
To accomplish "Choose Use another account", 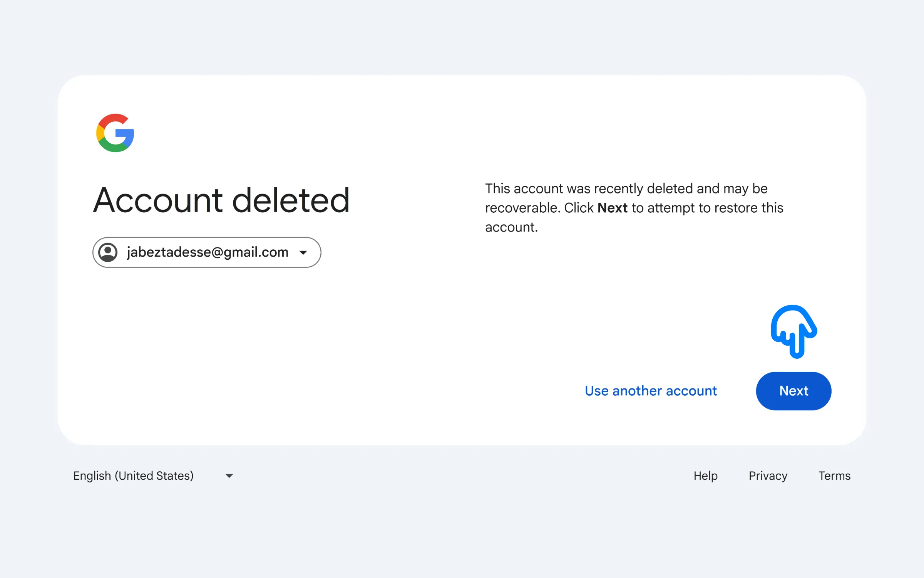I will [x=651, y=391].
